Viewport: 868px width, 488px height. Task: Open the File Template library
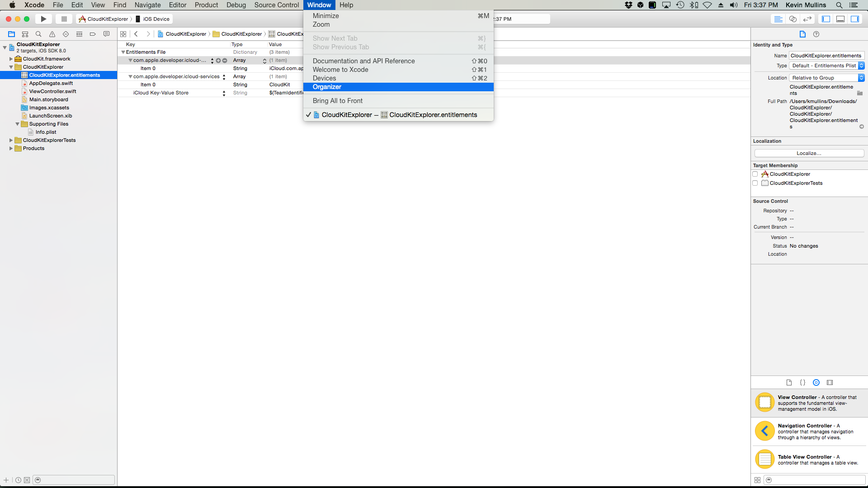point(789,382)
